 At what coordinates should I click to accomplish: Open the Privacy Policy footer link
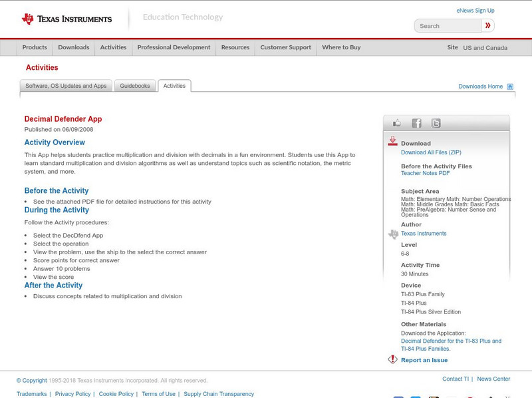pos(72,394)
